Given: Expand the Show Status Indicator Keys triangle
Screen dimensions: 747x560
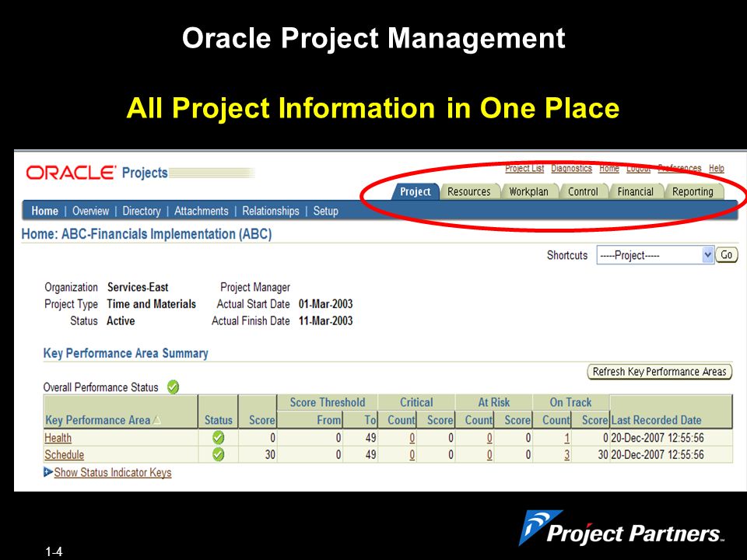Looking at the screenshot, I should point(47,472).
